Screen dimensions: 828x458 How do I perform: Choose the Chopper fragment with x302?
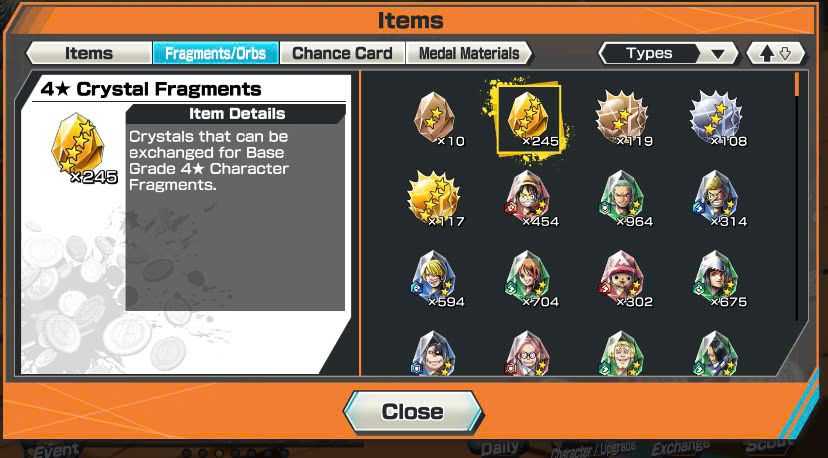(x=623, y=279)
